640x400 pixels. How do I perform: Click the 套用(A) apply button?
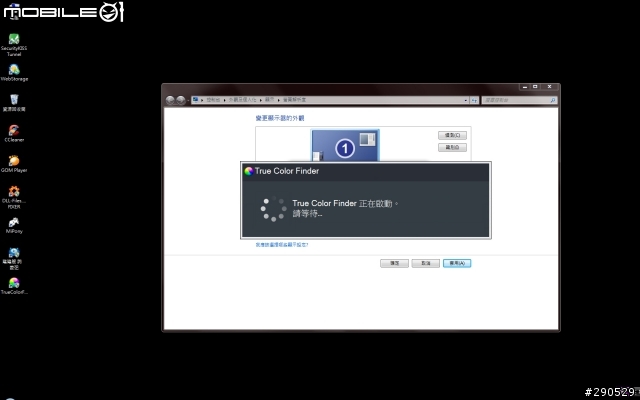pos(457,263)
